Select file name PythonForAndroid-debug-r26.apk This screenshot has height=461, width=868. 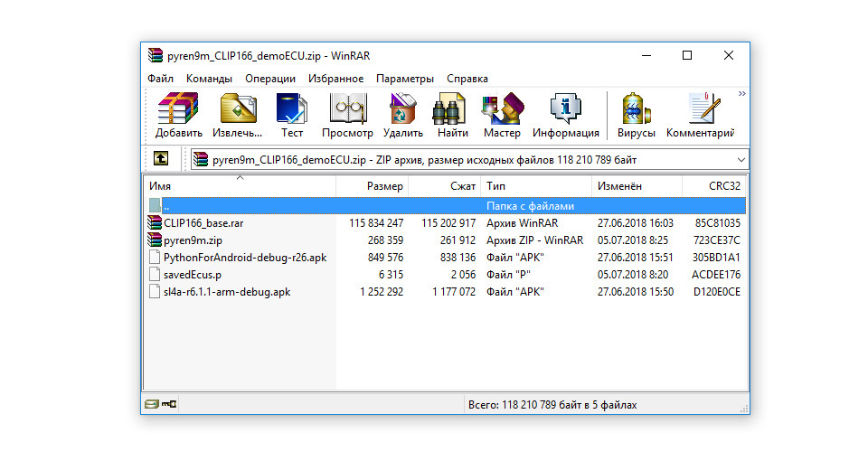pos(245,258)
